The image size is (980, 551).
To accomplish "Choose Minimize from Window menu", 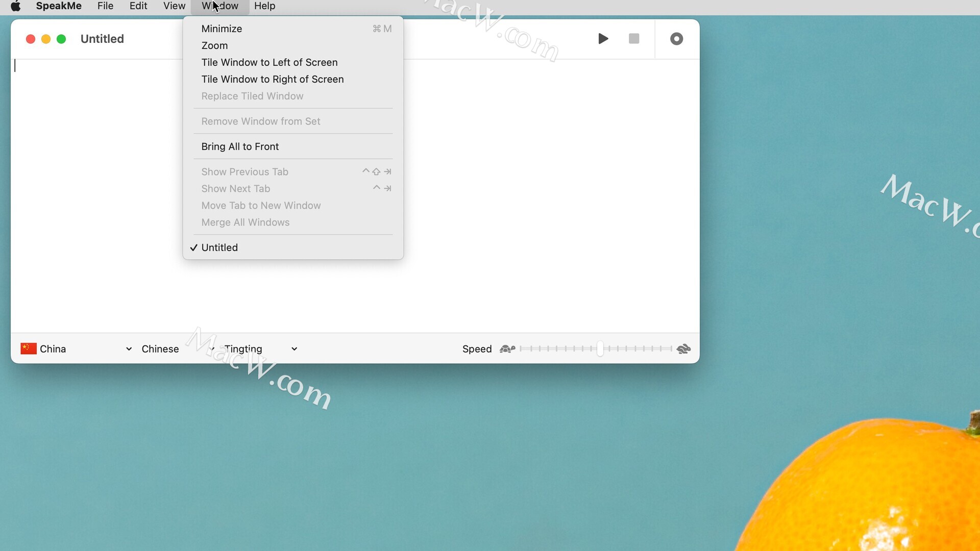I will point(293,29).
